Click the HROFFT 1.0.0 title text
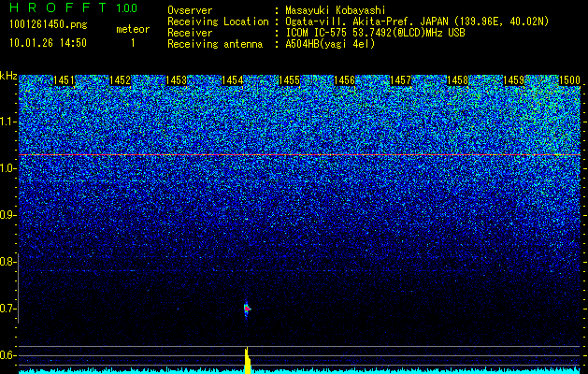588x374 pixels. click(74, 7)
